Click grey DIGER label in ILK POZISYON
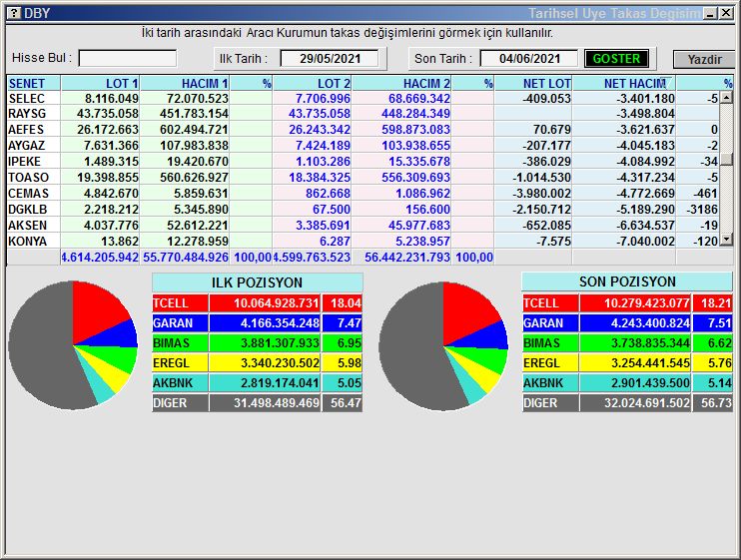This screenshot has width=741, height=560. [180, 403]
